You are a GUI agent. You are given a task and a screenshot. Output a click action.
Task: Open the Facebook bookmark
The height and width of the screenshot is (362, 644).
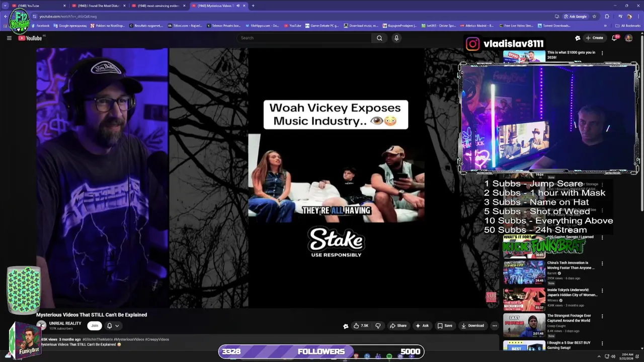40,26
